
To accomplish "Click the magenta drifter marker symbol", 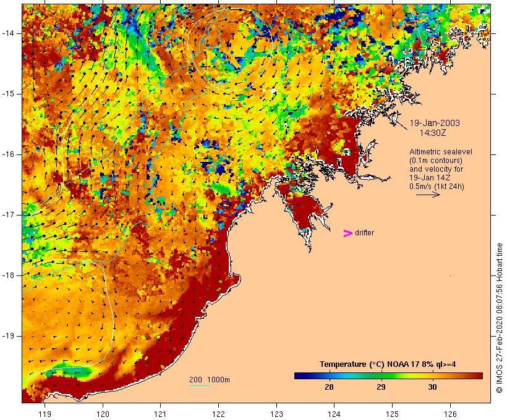I will 347,233.
